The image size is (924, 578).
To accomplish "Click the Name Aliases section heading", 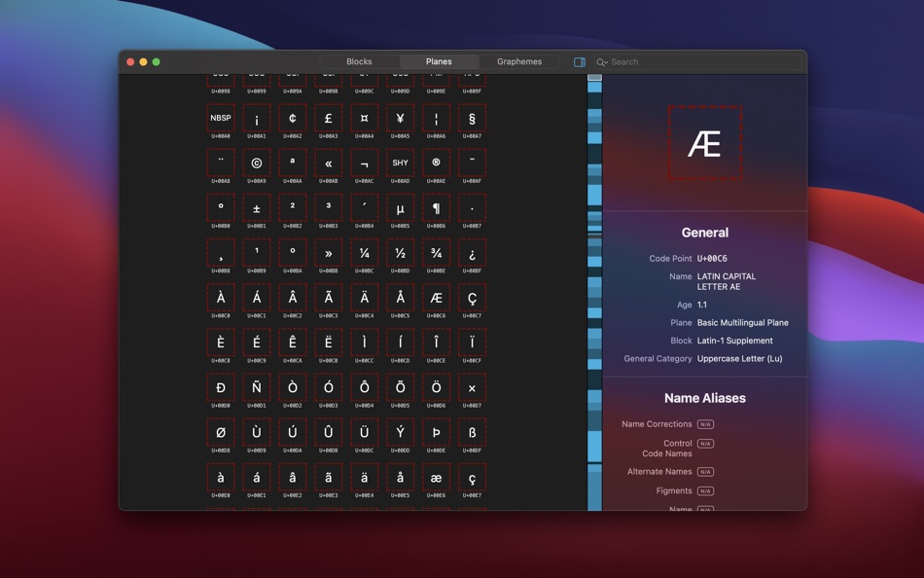I will (705, 398).
